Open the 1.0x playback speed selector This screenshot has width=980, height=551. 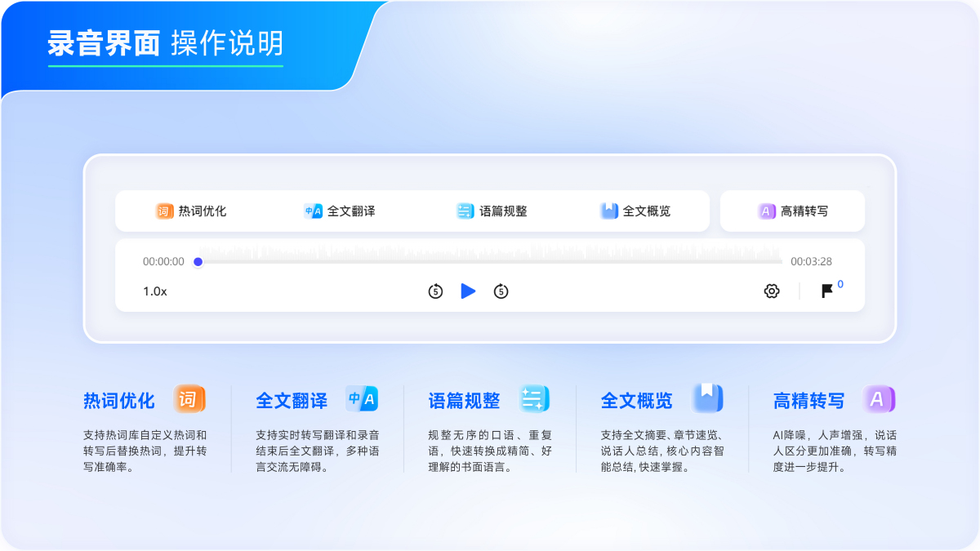pyautogui.click(x=154, y=291)
